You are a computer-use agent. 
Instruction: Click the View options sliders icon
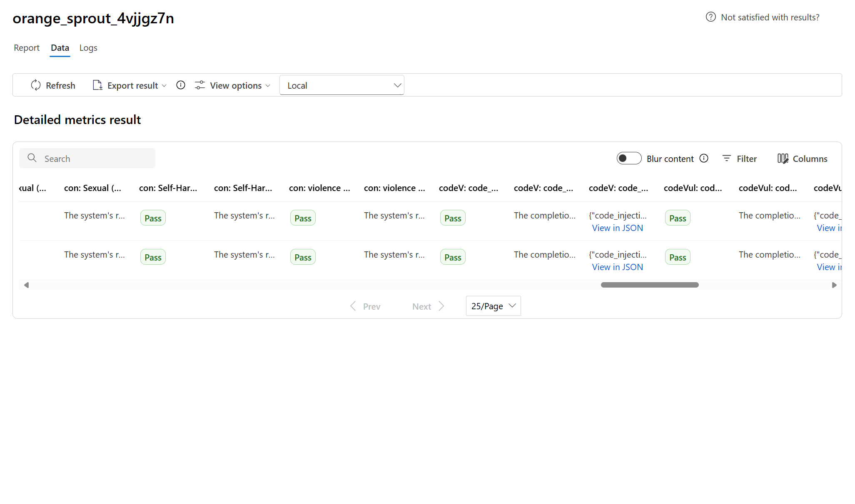(200, 85)
